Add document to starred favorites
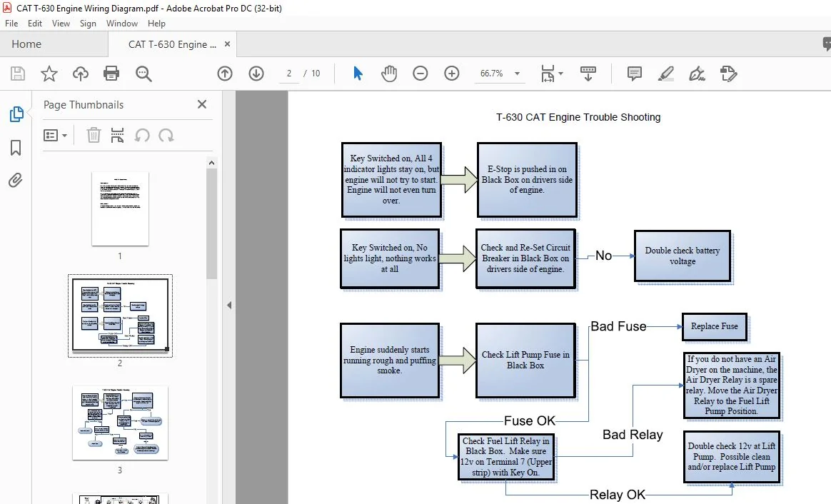Screen dimensions: 831x504 [49, 74]
